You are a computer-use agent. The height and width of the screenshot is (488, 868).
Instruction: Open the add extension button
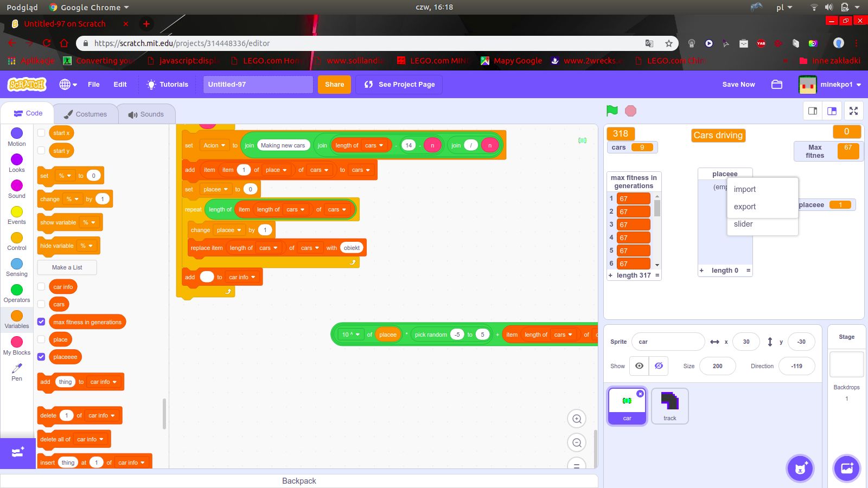tap(17, 453)
